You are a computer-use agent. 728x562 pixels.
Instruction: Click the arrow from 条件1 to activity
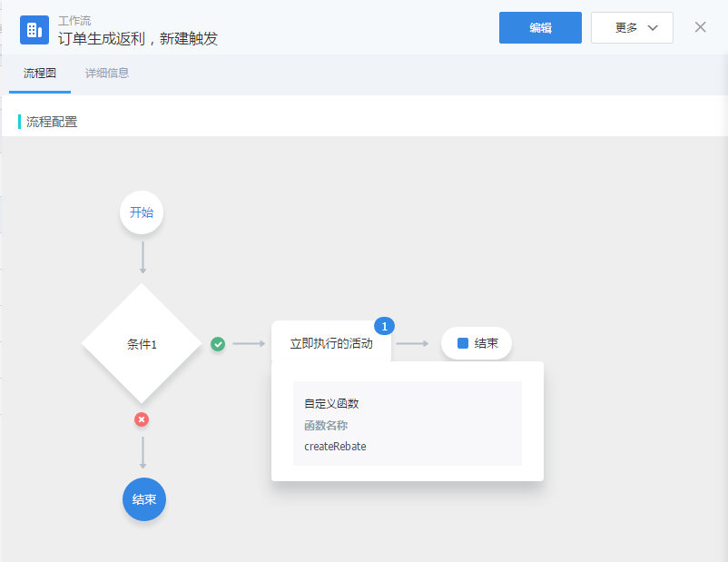click(x=248, y=344)
